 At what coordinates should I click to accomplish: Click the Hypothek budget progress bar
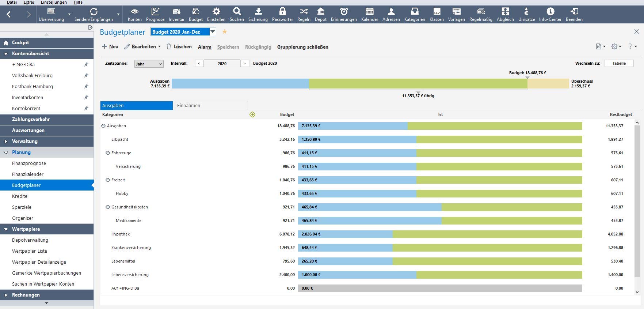[440, 234]
